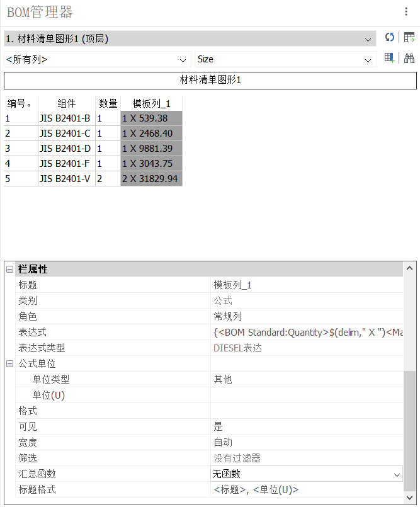This screenshot has height=507, width=420.
Task: Click the 材料清单图形1 title bar
Action: pos(210,80)
